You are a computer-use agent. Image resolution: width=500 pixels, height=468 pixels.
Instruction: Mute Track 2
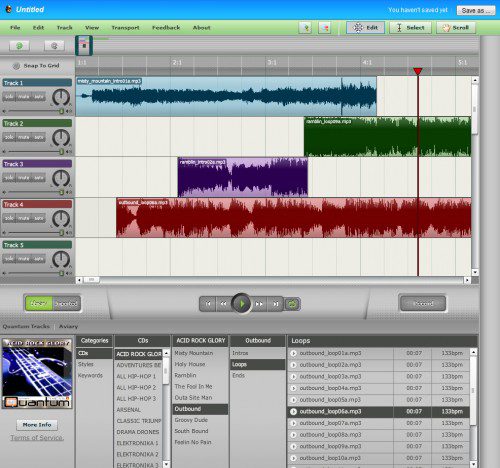pyautogui.click(x=24, y=137)
